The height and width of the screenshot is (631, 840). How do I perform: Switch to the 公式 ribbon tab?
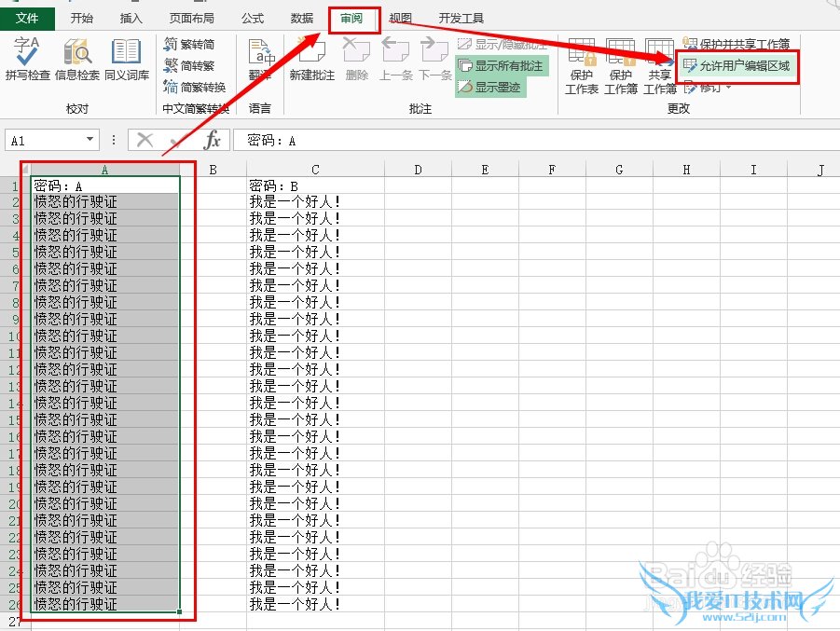coord(253,19)
